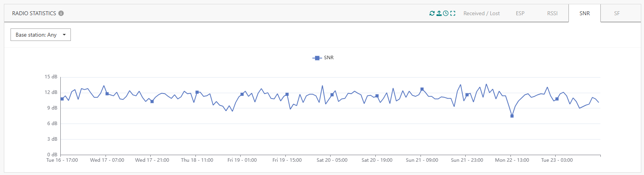Click the first data marker at Tue 16 - 17:00
The height and width of the screenshot is (175, 644).
pyautogui.click(x=62, y=99)
